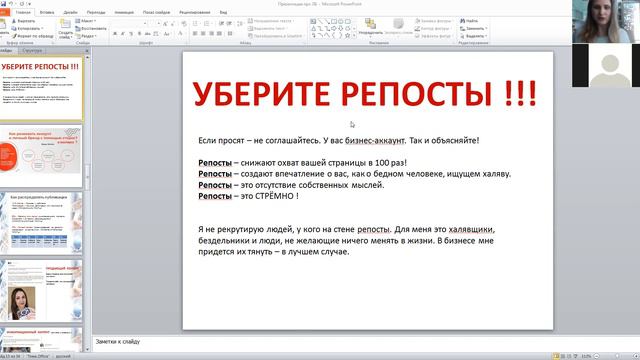
Task: Click Преобразовать в SmartArt button
Action: [x=275, y=36]
